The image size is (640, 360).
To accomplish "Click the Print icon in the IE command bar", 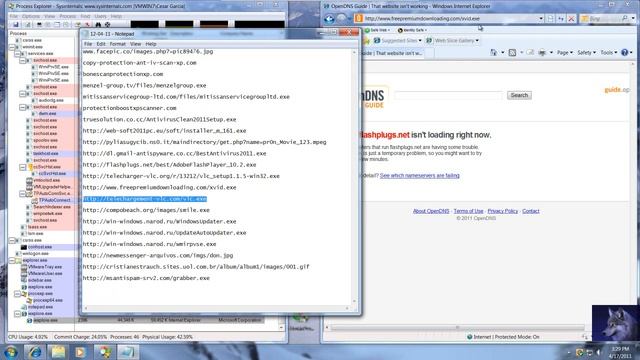I will coord(542,52).
